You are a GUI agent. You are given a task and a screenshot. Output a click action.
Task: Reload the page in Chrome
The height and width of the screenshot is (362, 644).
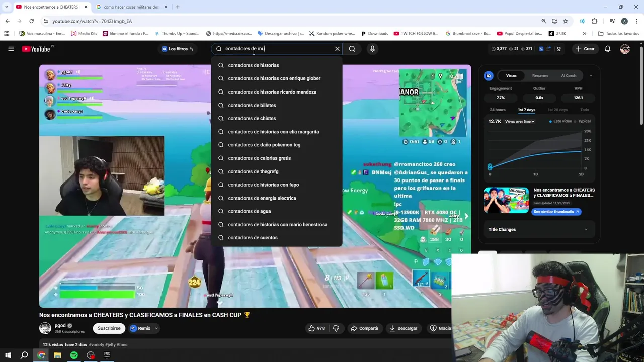click(31, 21)
